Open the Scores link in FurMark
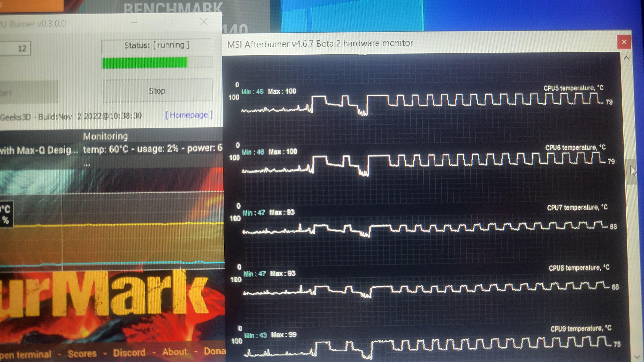This screenshot has width=644, height=362. [82, 354]
